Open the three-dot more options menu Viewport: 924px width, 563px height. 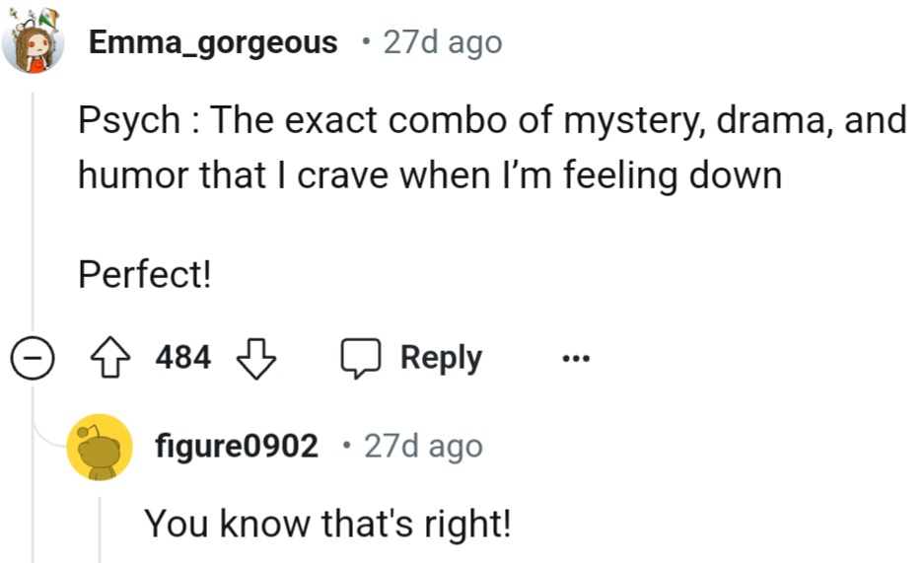coord(574,359)
